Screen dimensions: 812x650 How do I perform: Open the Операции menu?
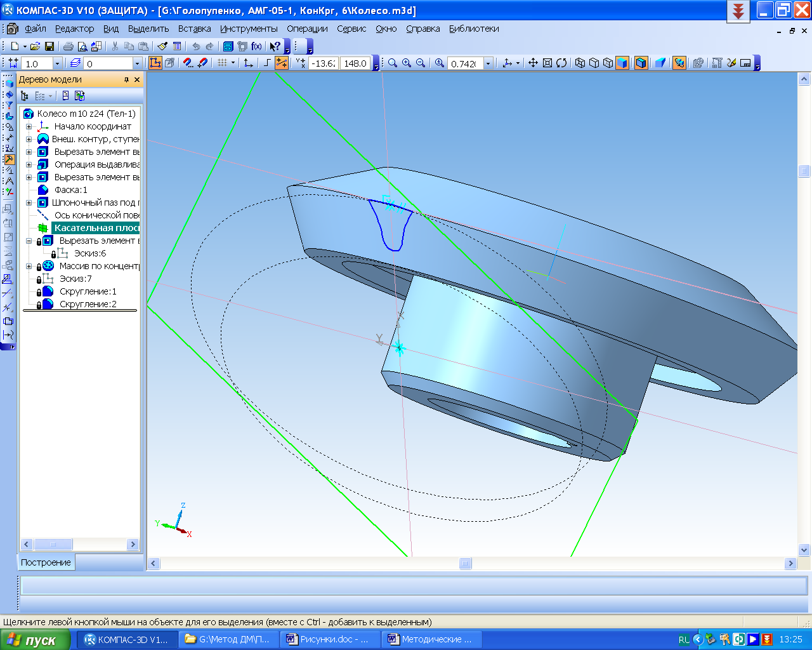click(x=307, y=29)
